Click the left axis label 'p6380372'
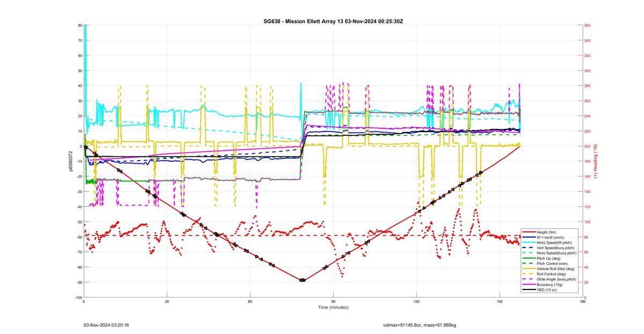Viewport: 644px width, 334px height. [x=71, y=161]
